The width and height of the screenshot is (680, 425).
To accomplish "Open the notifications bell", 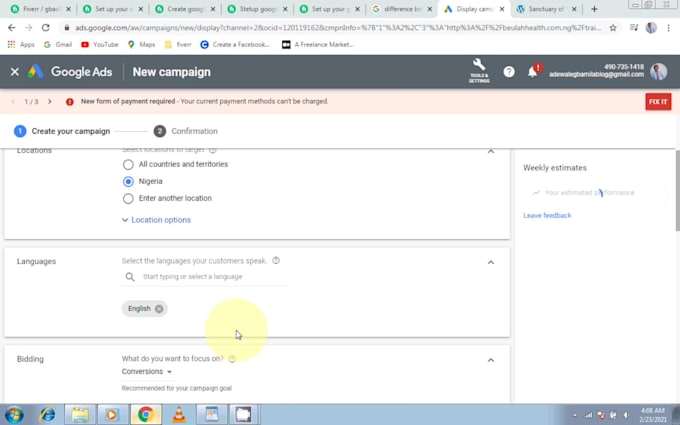I will (533, 72).
